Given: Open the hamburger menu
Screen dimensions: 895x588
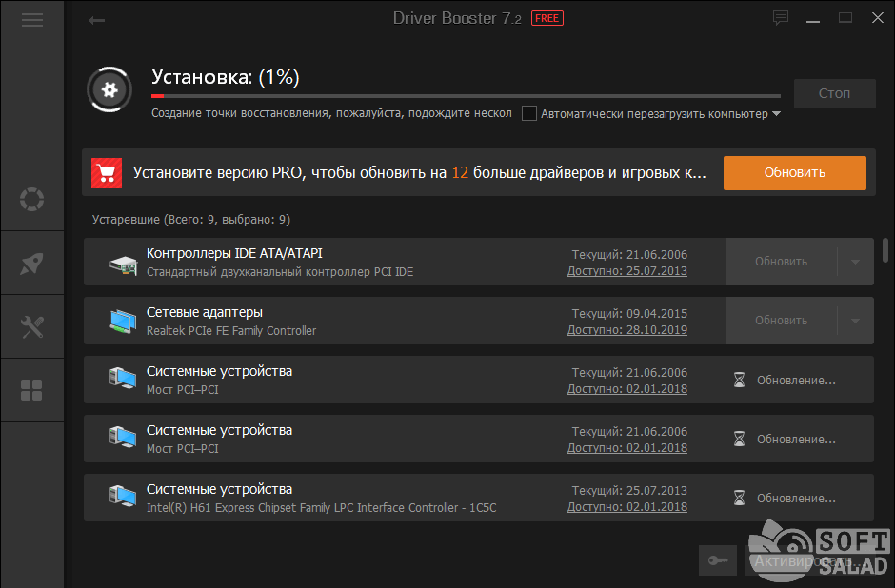Looking at the screenshot, I should (x=32, y=20).
